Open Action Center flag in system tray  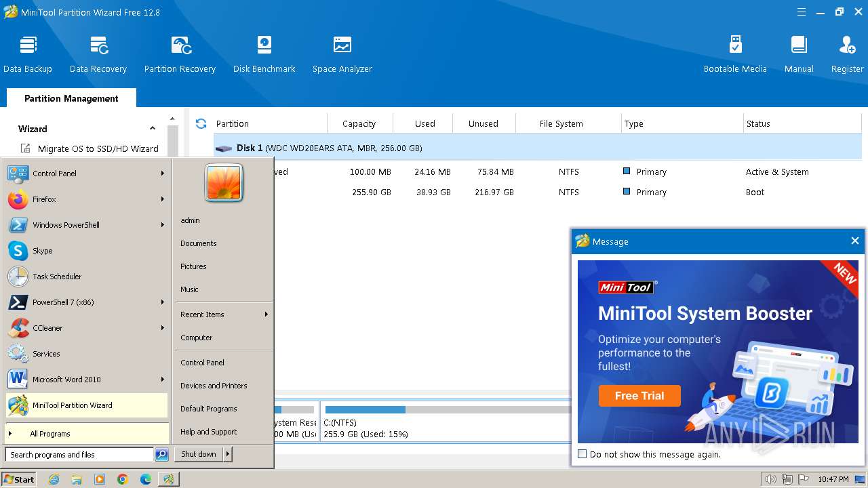803,479
